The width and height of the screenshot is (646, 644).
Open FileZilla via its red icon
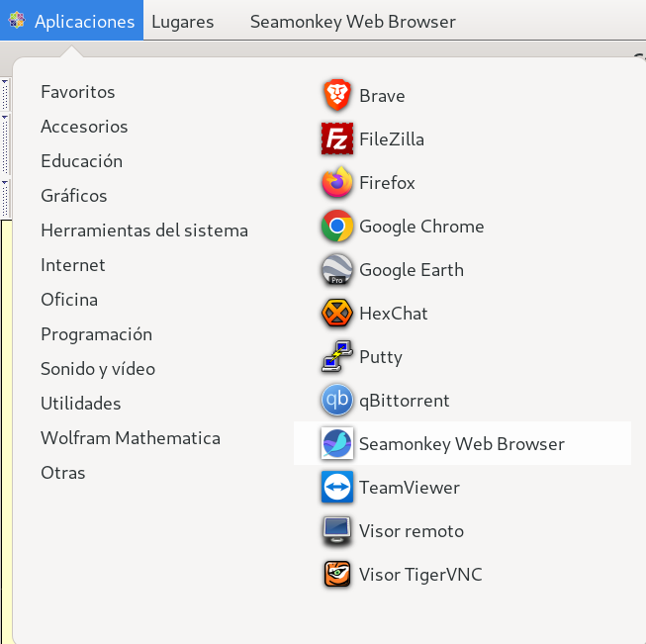337,139
